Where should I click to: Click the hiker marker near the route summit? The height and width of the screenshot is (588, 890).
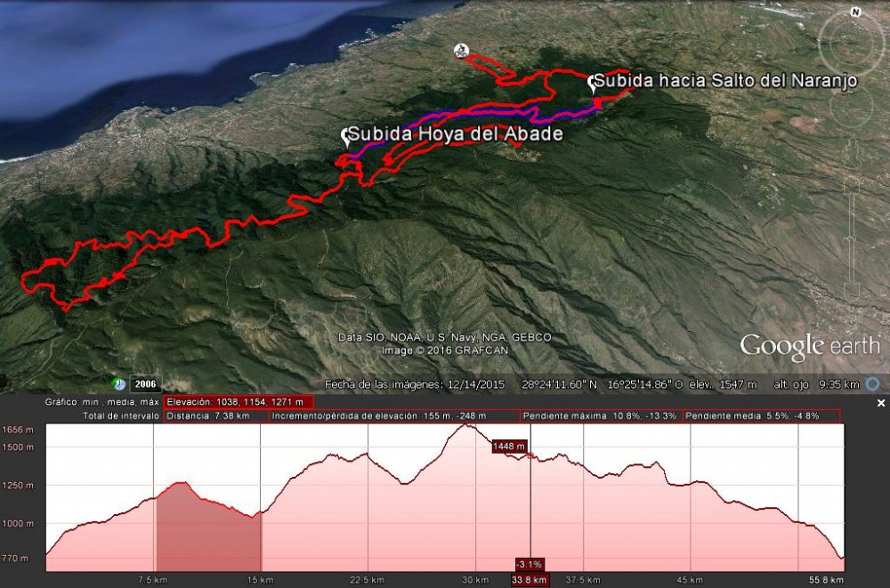tap(463, 52)
